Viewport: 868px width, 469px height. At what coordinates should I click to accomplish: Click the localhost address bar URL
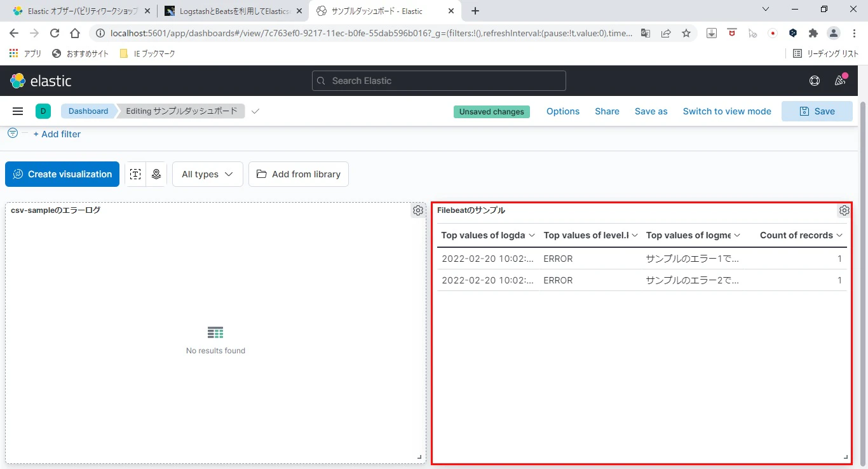tap(371, 33)
